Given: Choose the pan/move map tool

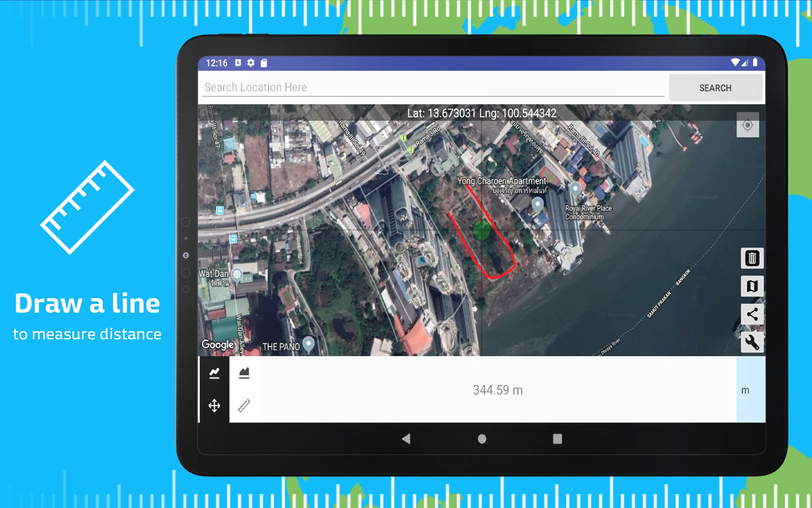Looking at the screenshot, I should [x=214, y=405].
